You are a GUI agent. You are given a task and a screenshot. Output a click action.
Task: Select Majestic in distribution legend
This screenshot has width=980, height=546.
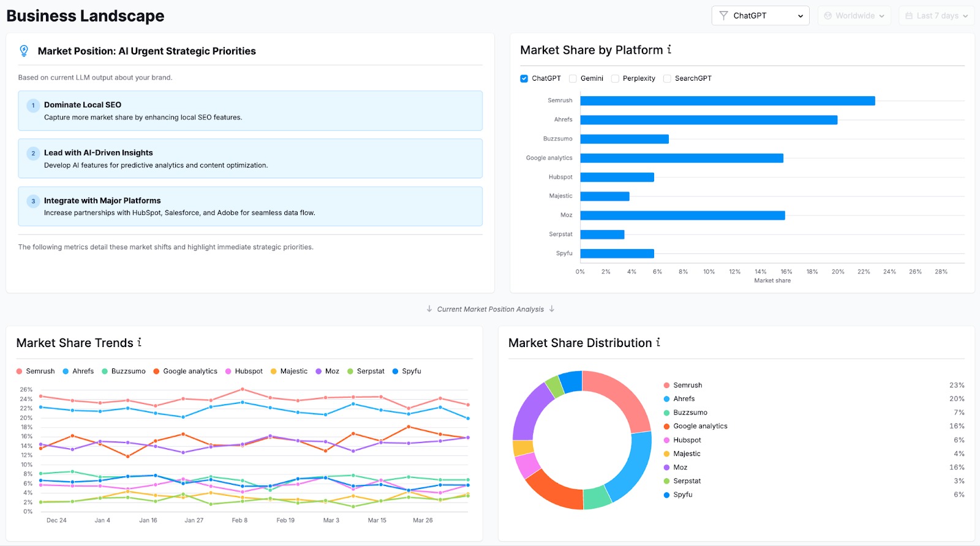(682, 454)
